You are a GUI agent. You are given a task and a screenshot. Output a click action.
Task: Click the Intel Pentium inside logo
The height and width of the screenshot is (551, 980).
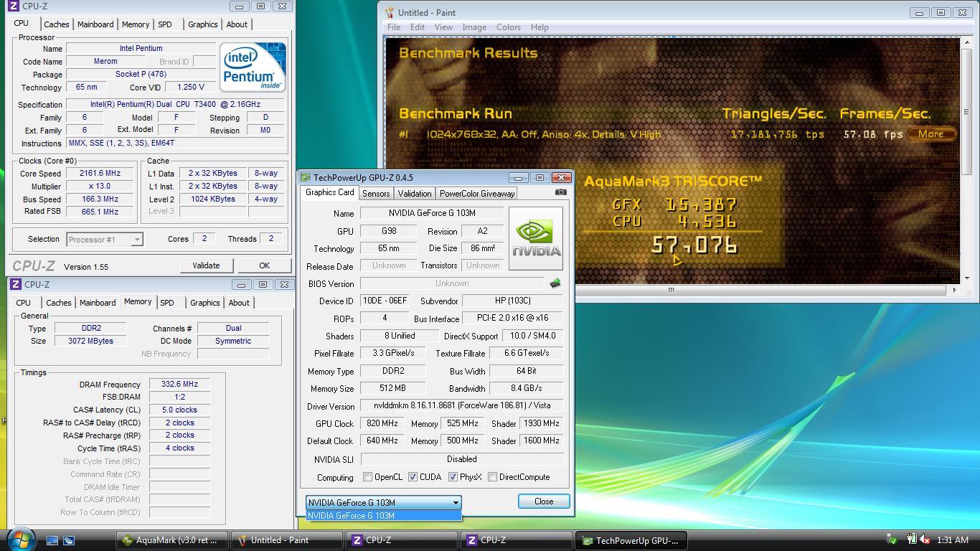coord(253,67)
